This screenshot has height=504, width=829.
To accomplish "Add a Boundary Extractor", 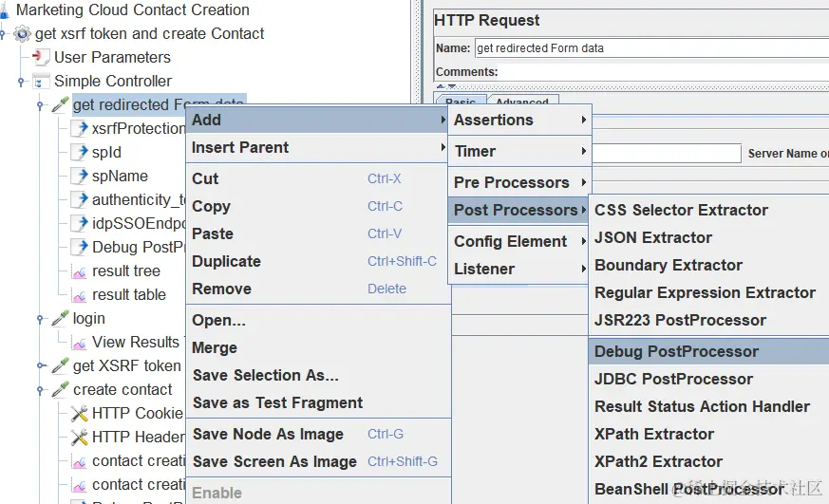I will pos(709,265).
